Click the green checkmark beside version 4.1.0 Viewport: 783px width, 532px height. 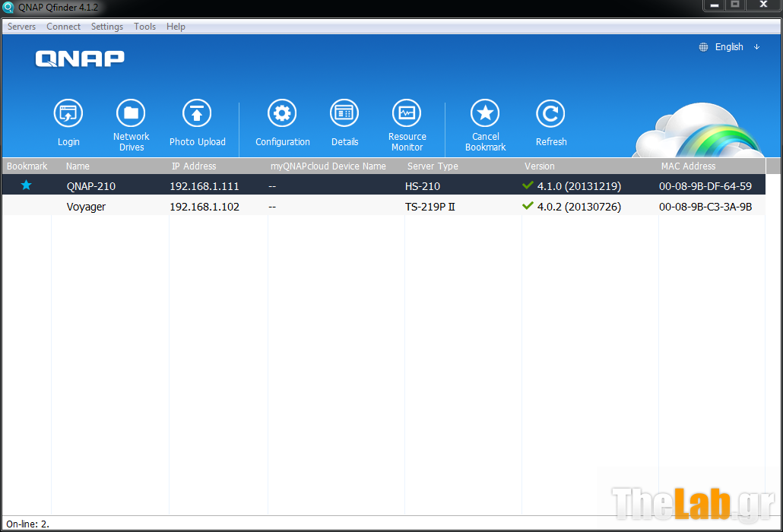[x=528, y=185]
